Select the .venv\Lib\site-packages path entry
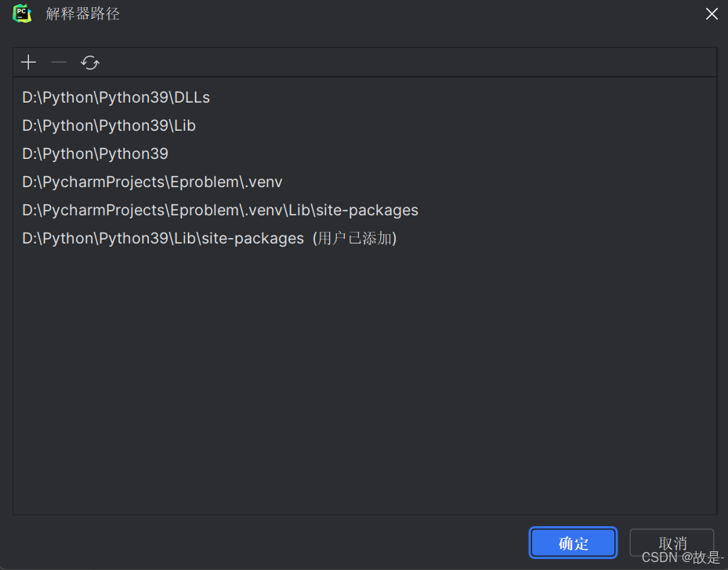 [219, 210]
